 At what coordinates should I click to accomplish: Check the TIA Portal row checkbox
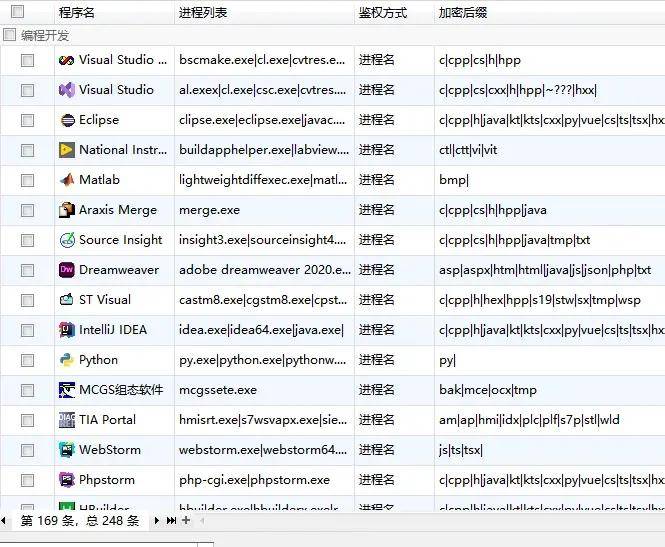(x=28, y=420)
